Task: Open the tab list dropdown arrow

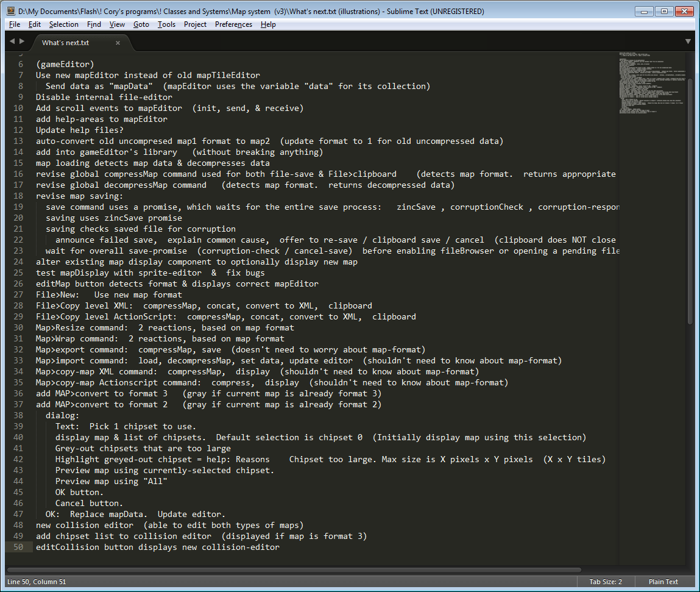Action: click(688, 41)
